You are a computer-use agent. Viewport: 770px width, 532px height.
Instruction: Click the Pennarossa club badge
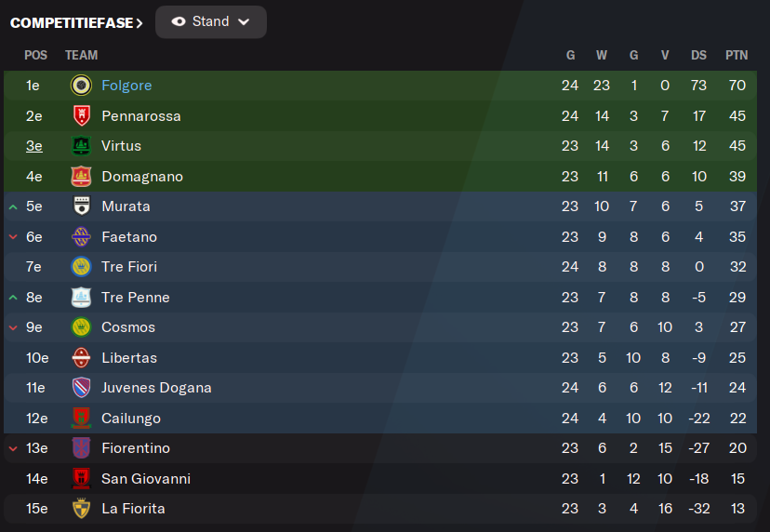pos(81,116)
